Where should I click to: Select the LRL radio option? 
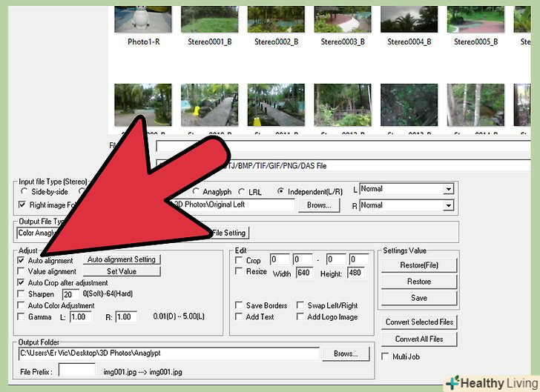pyautogui.click(x=241, y=192)
